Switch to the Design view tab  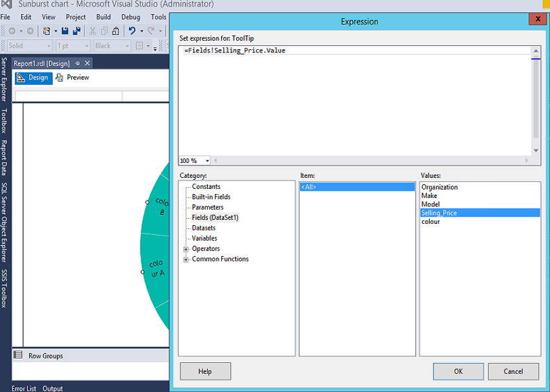coord(34,78)
